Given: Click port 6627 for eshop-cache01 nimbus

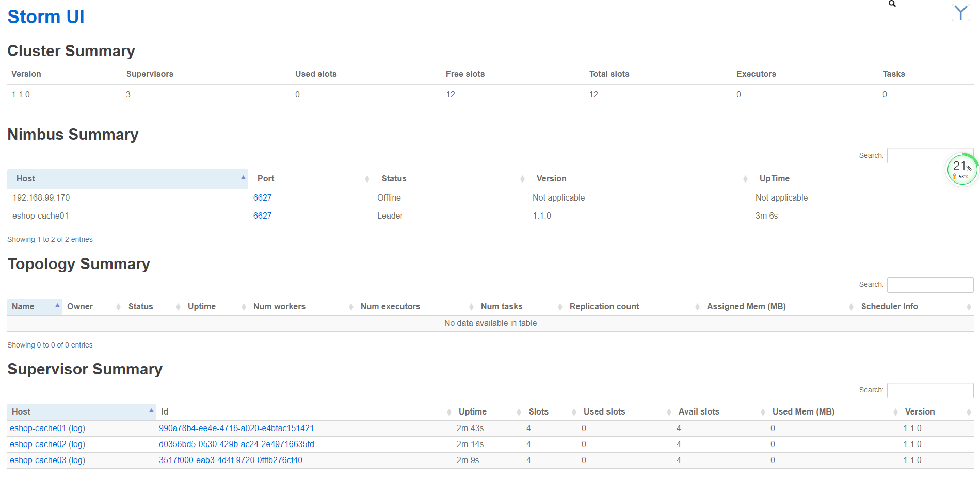Looking at the screenshot, I should 262,216.
